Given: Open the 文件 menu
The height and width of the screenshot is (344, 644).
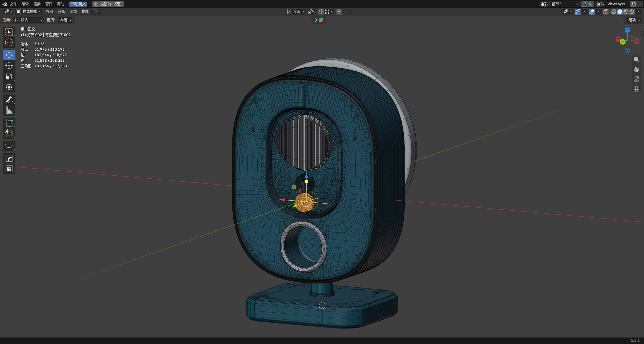Looking at the screenshot, I should coord(13,4).
